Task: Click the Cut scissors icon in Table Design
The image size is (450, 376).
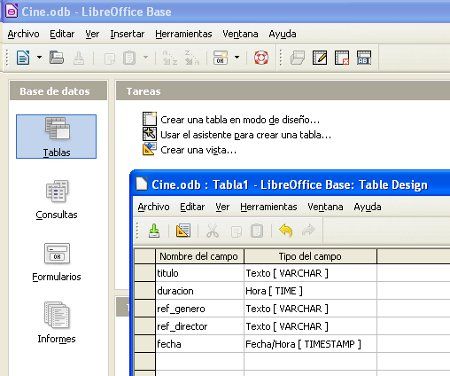Action: point(212,231)
